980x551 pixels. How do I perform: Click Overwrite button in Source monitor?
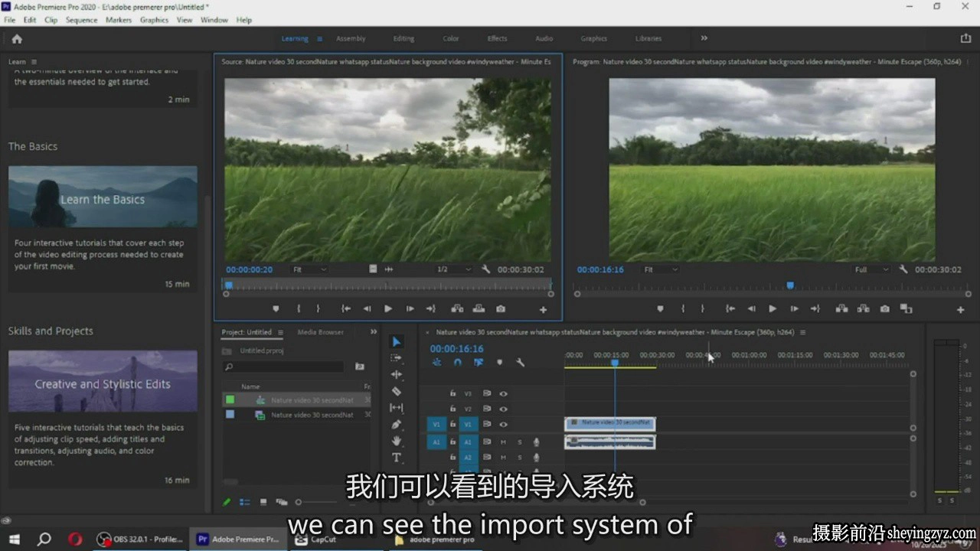(479, 309)
